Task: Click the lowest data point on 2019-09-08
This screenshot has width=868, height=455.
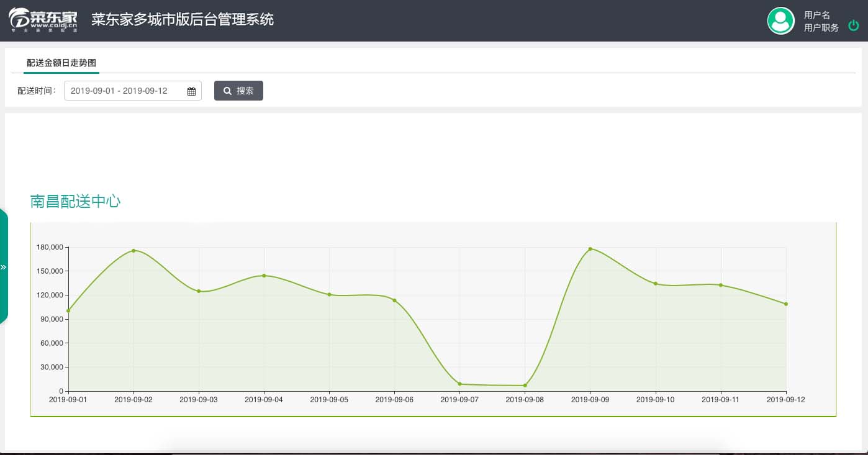Action: pyautogui.click(x=525, y=385)
